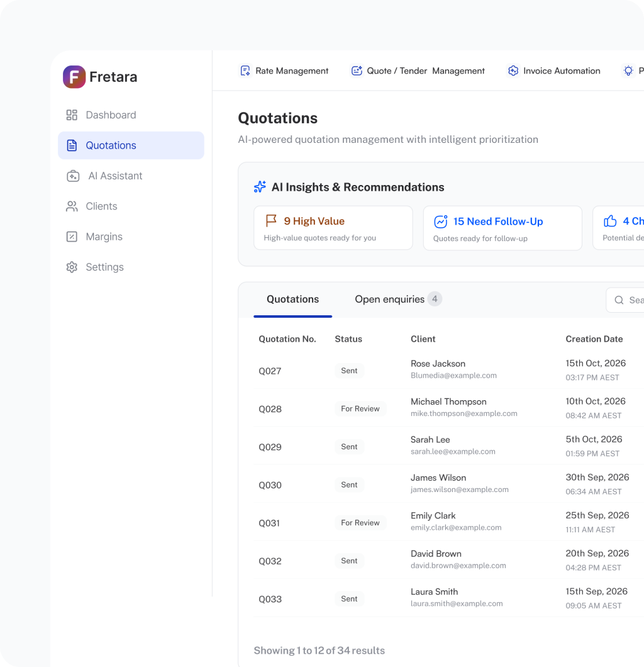
Task: Select client name Rose Jackson
Action: point(438,364)
